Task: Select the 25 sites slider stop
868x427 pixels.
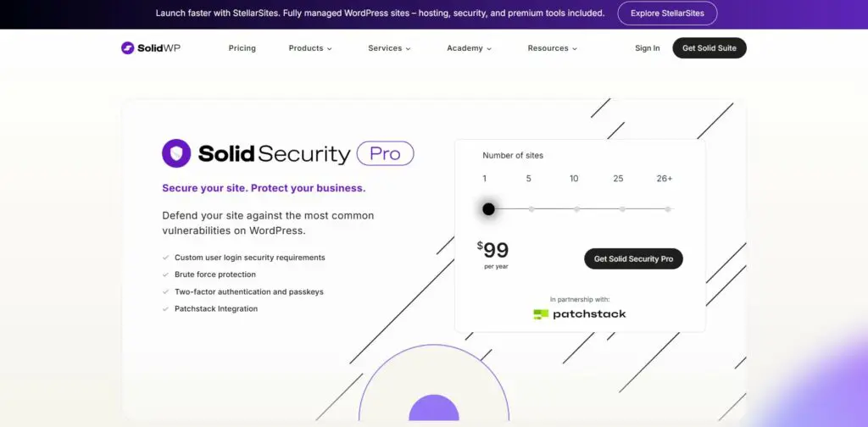Action: [622, 208]
